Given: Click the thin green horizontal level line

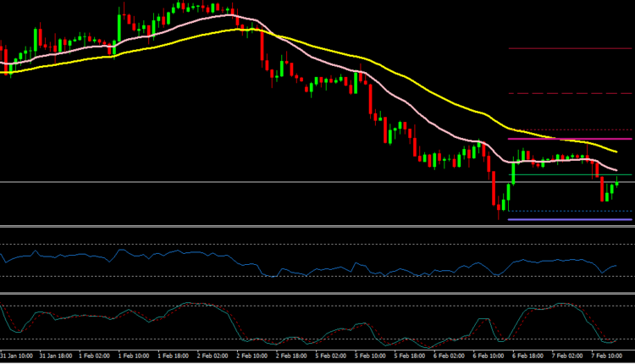Looking at the screenshot, I should click(x=569, y=174).
